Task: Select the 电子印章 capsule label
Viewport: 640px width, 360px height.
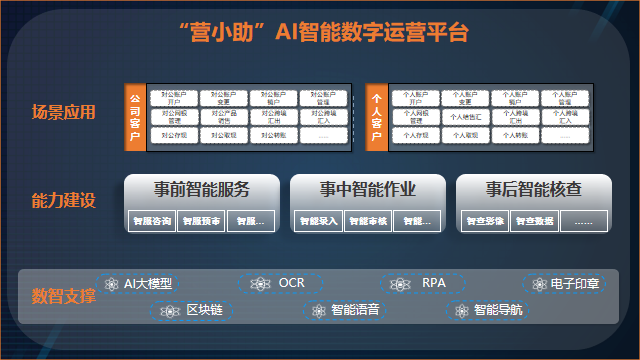Action: click(x=575, y=284)
